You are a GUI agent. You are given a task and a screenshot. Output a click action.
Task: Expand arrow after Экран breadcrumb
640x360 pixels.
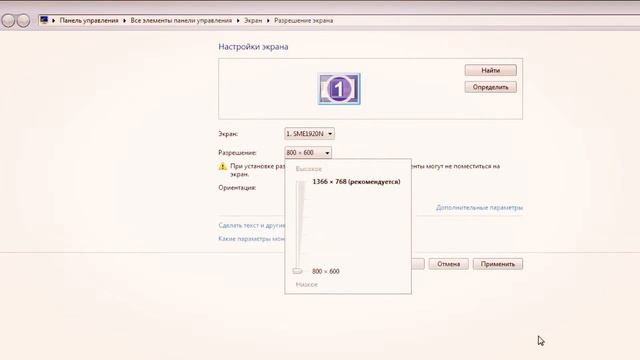pyautogui.click(x=268, y=20)
